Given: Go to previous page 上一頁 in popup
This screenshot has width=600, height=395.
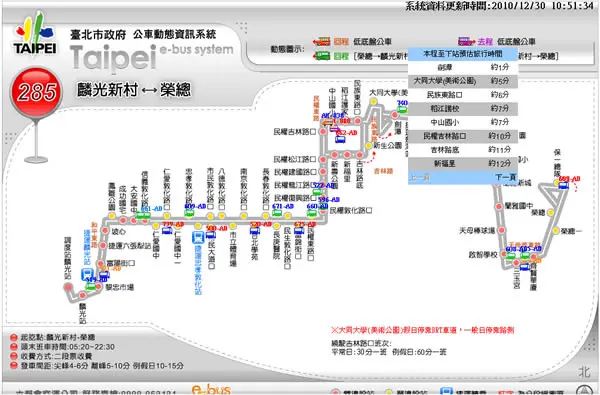Looking at the screenshot, I should (419, 177).
